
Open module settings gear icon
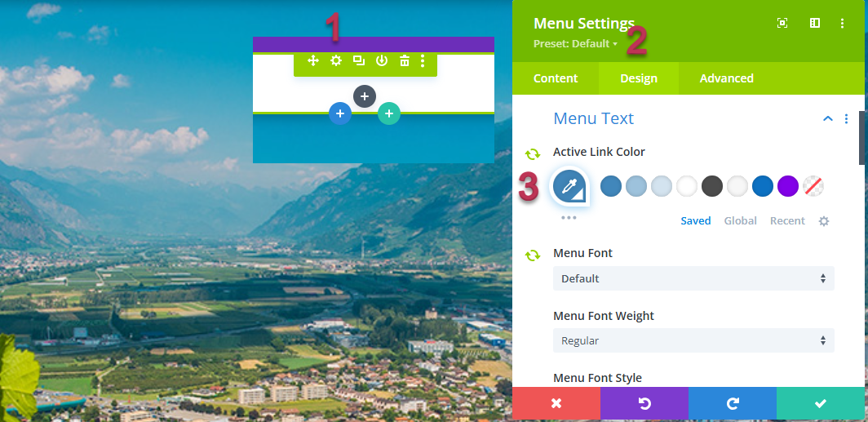pyautogui.click(x=336, y=61)
